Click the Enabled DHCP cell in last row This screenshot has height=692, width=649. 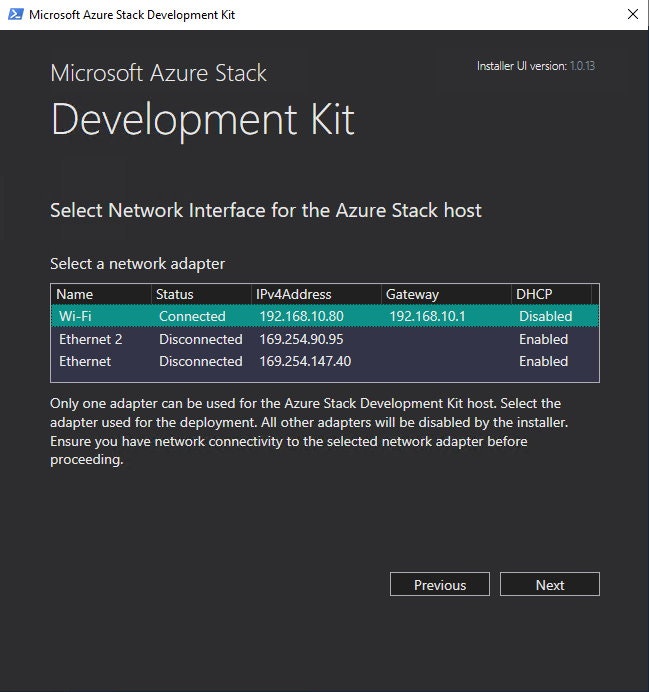point(543,361)
